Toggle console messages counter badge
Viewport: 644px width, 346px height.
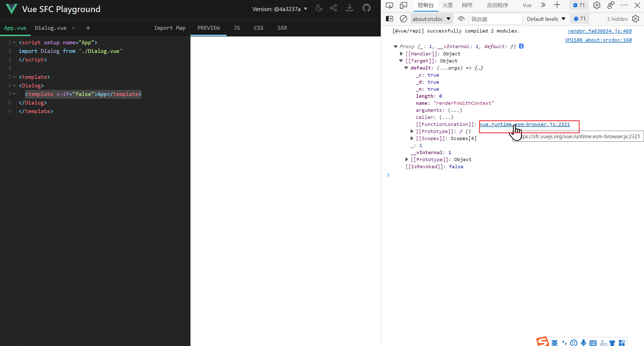coord(580,18)
